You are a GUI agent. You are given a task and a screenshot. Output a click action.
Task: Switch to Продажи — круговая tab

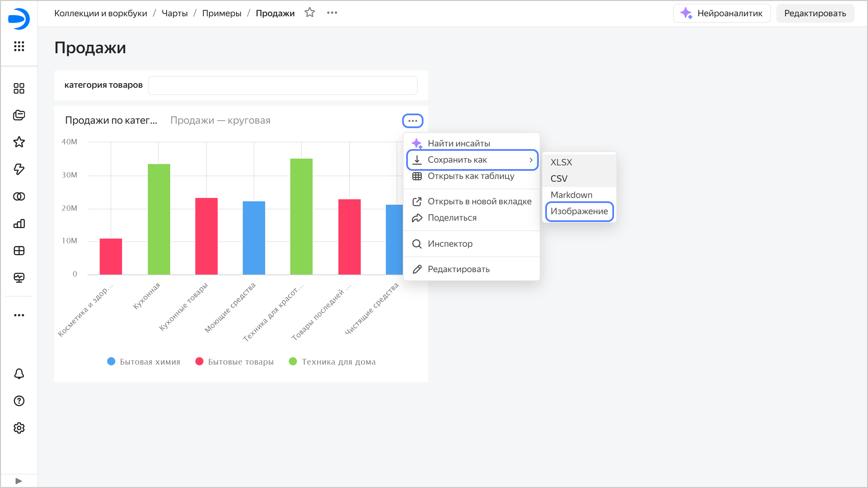tap(220, 120)
